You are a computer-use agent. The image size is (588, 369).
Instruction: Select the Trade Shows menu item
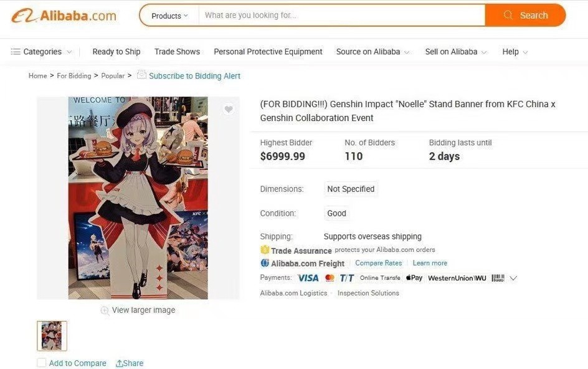[177, 52]
